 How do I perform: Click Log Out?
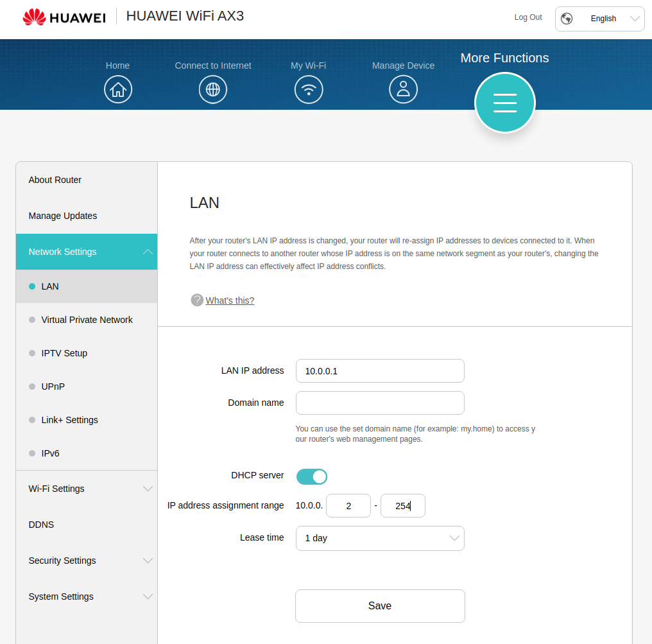(x=528, y=17)
